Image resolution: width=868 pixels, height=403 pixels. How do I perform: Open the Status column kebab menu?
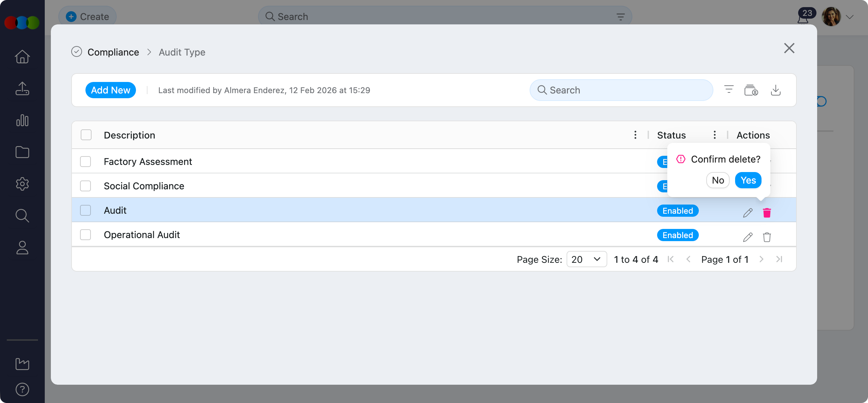tap(715, 135)
